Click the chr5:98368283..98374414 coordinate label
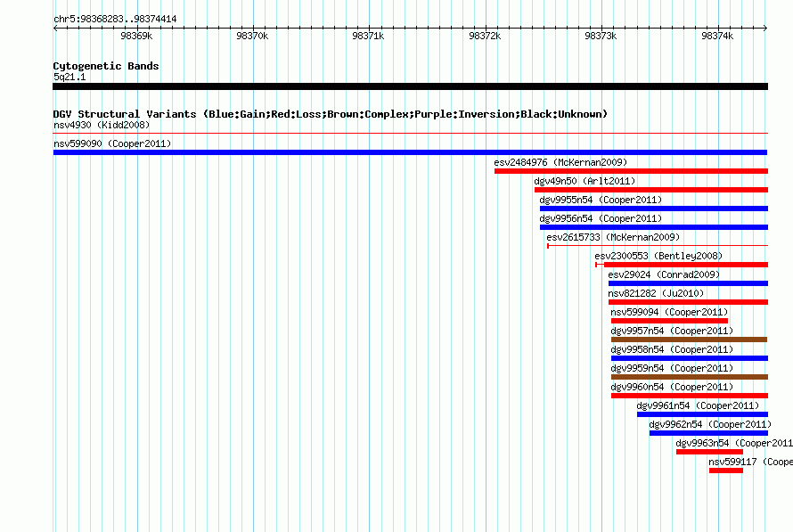The width and height of the screenshot is (793, 532). click(x=115, y=19)
